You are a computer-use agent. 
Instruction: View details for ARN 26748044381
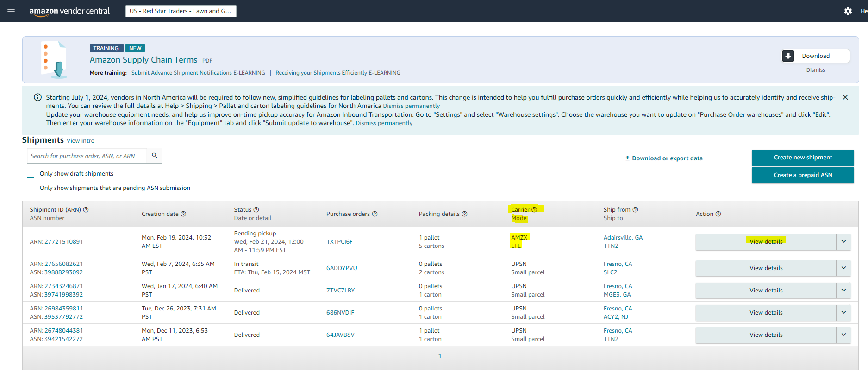tap(766, 335)
